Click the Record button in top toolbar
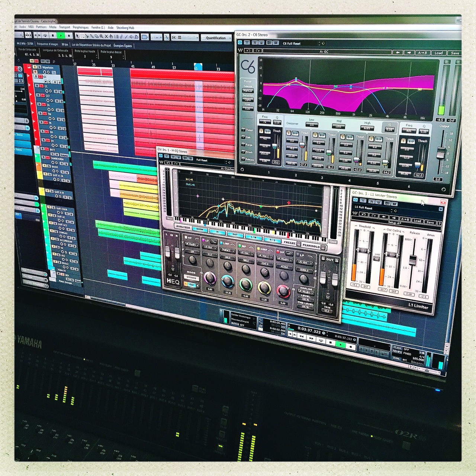 [68, 36]
